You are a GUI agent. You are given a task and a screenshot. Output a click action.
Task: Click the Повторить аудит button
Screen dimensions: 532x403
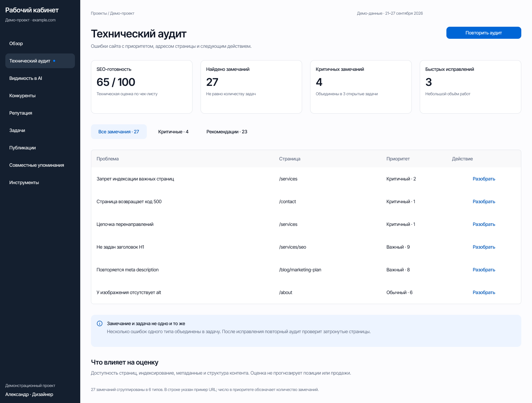coord(484,33)
